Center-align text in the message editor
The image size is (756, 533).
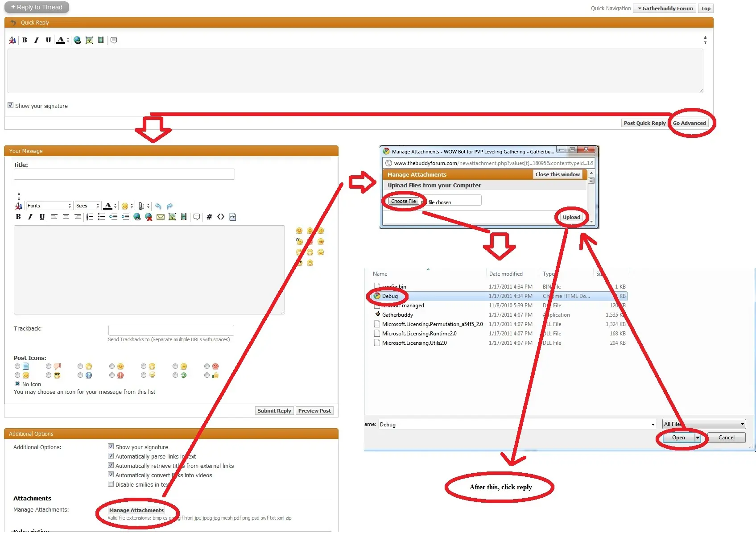66,217
